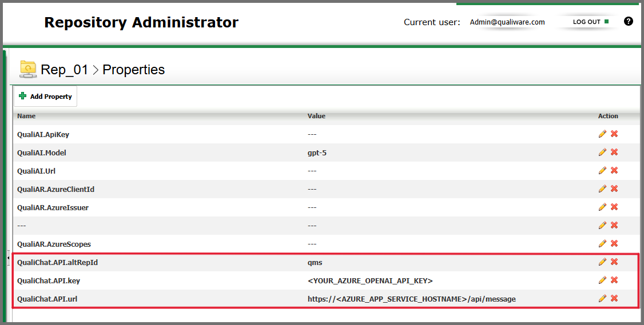The height and width of the screenshot is (325, 644).
Task: Edit the QualiChat.API.url property
Action: click(x=602, y=298)
